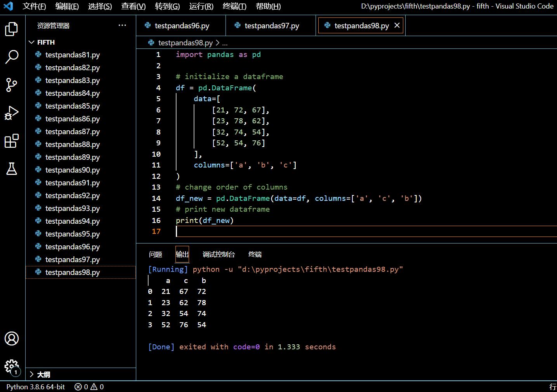The width and height of the screenshot is (557, 392).
Task: Open testpandas92.py in explorer
Action: click(81, 195)
